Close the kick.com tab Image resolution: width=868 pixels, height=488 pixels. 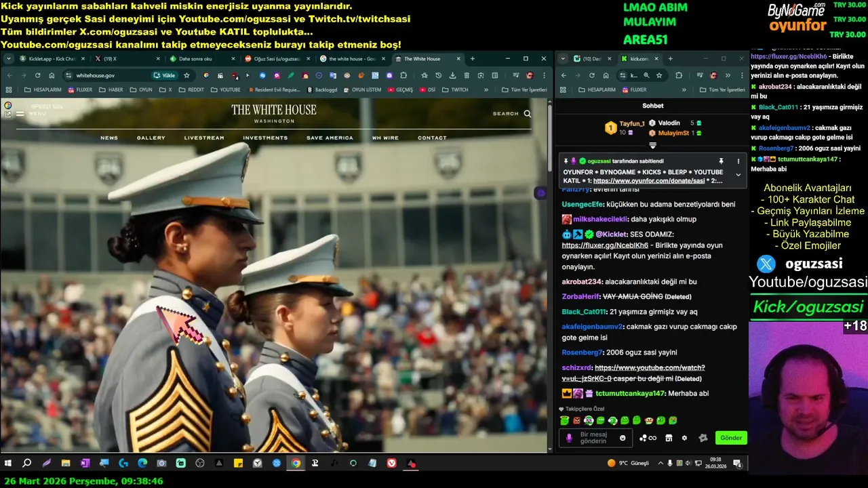[x=656, y=59]
